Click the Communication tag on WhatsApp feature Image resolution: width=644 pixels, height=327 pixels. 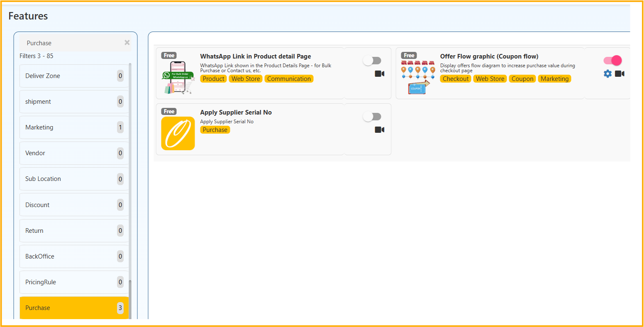(x=289, y=79)
